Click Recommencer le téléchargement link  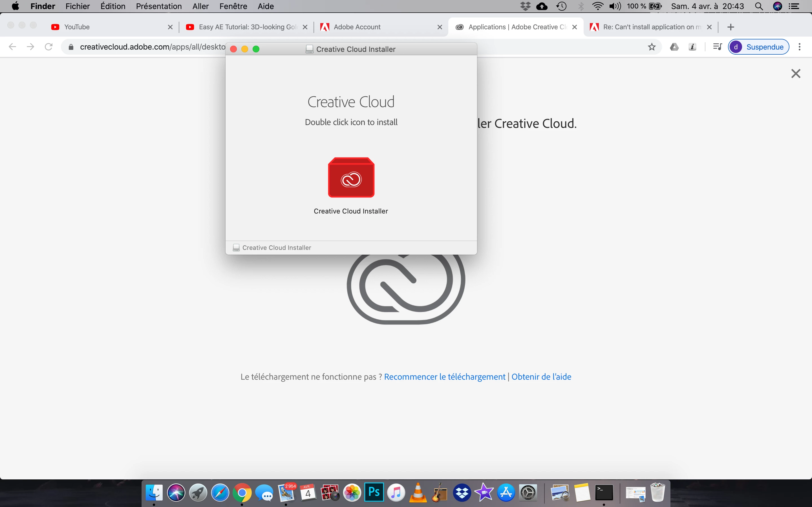point(445,377)
